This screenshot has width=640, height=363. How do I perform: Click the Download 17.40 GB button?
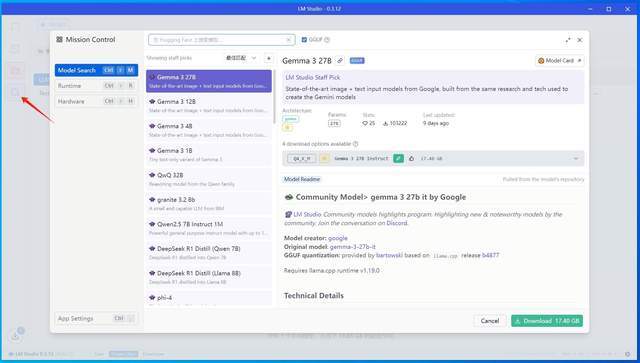coord(547,321)
